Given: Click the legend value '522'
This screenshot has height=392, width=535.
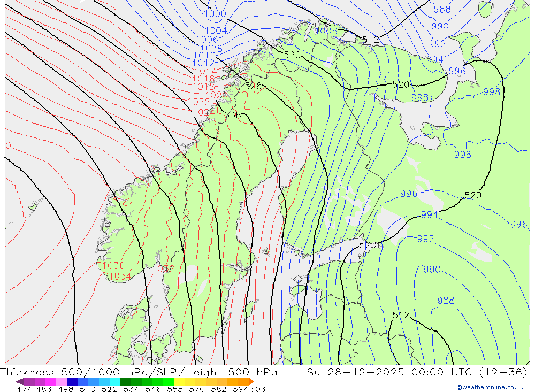Looking at the screenshot, I should (x=110, y=389).
